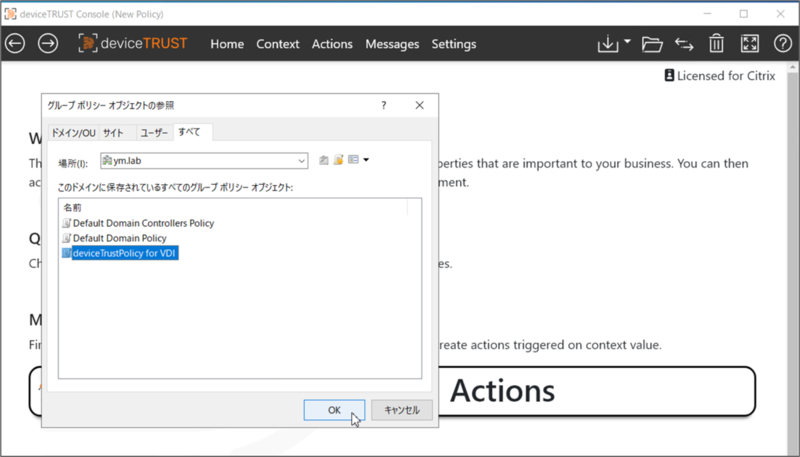Click the 名前 column header

tap(234, 207)
